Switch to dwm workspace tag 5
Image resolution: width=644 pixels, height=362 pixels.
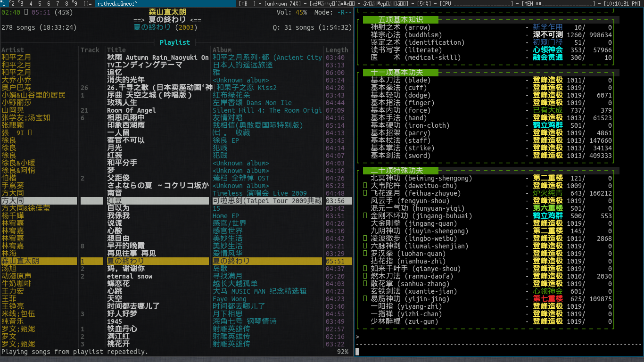[x=40, y=4]
